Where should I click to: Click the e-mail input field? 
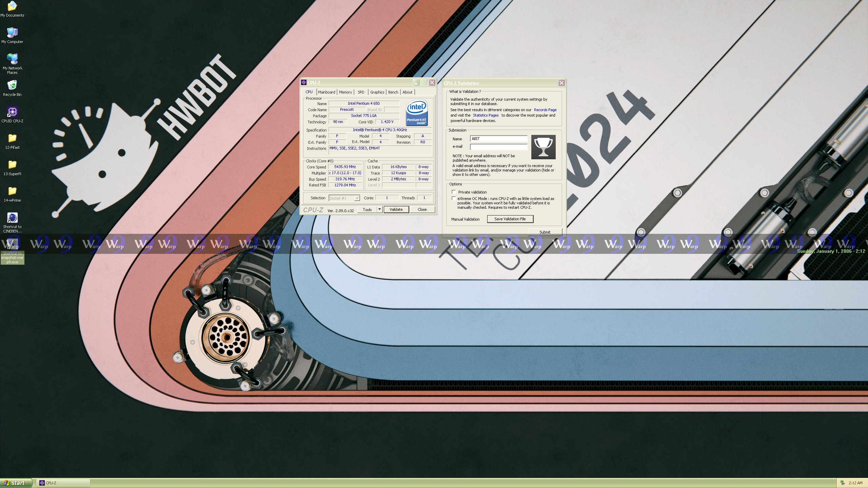point(499,147)
